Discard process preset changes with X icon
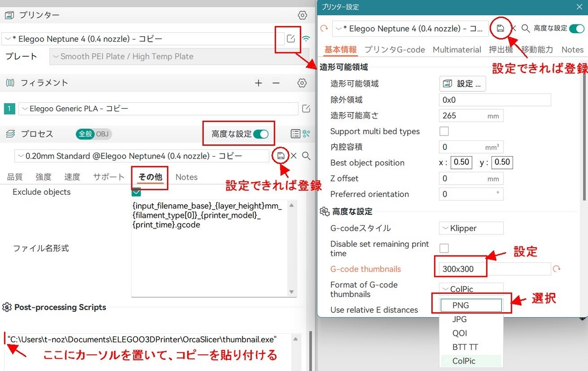 (x=294, y=156)
